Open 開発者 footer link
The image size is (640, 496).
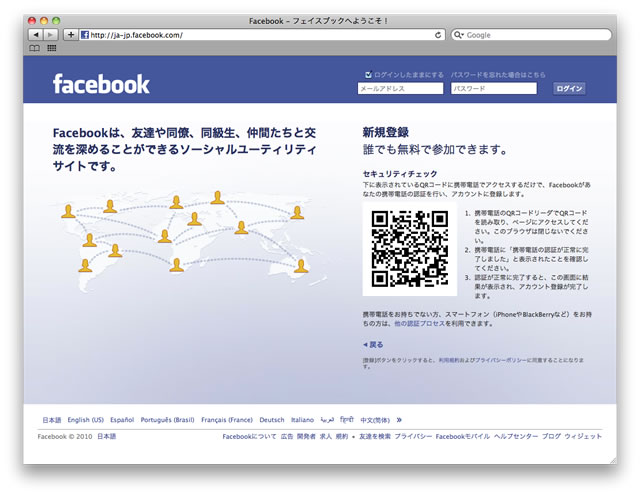click(x=306, y=436)
